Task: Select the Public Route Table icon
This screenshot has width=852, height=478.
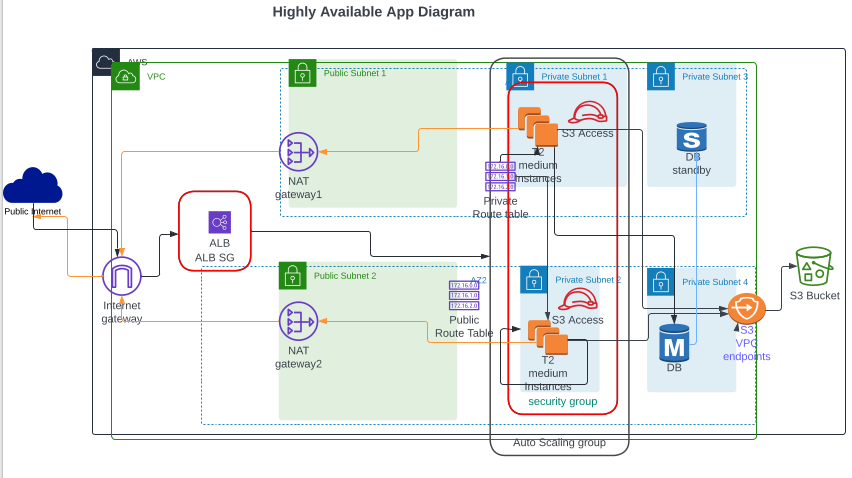Action: click(464, 296)
